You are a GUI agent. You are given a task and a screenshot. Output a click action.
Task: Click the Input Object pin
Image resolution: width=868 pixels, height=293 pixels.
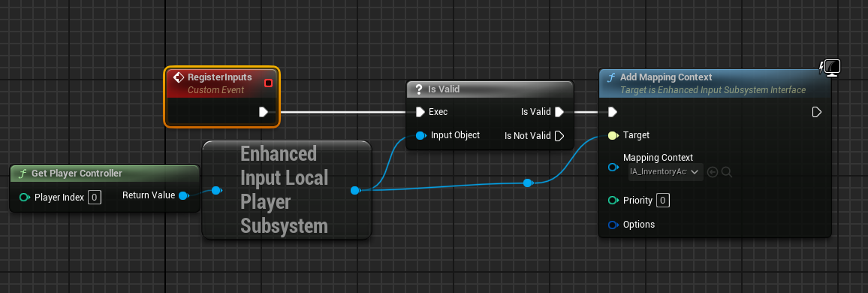(420, 135)
